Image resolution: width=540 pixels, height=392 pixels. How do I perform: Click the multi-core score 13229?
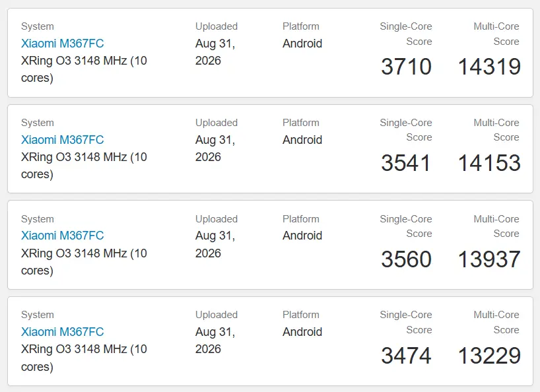pyautogui.click(x=489, y=356)
